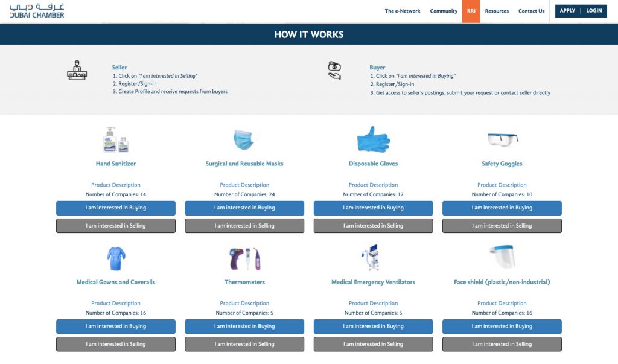Click the LOGIN button
This screenshot has width=618, height=364.
click(x=594, y=11)
